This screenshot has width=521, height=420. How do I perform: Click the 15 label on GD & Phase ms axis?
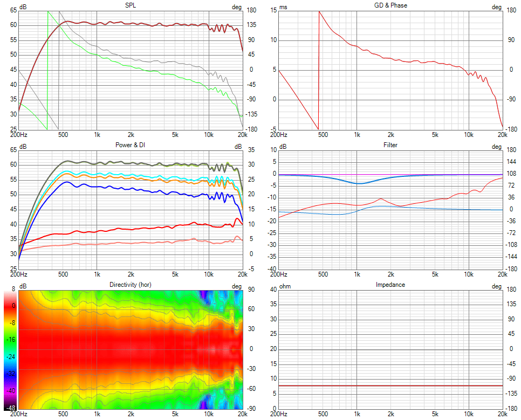click(273, 10)
